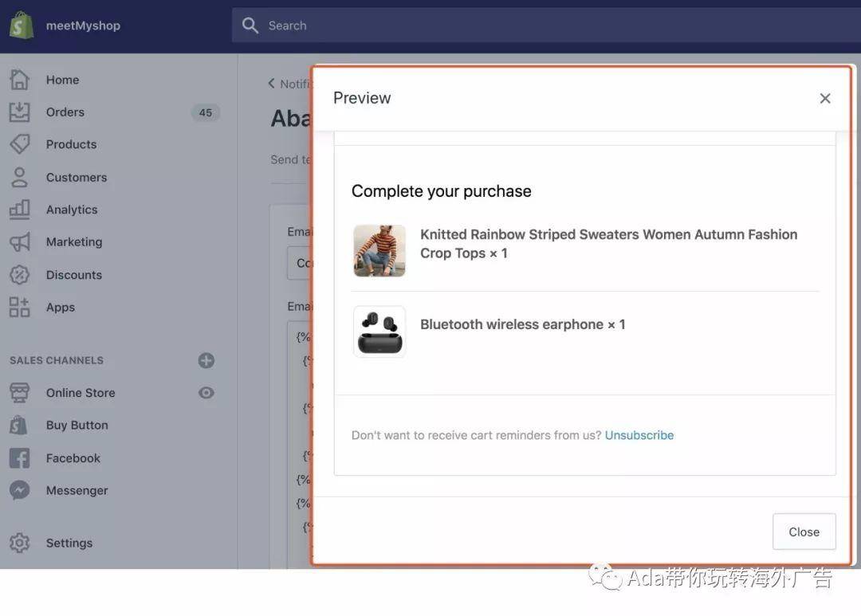This screenshot has height=616, width=861.
Task: Click the Home house icon
Action: click(19, 80)
